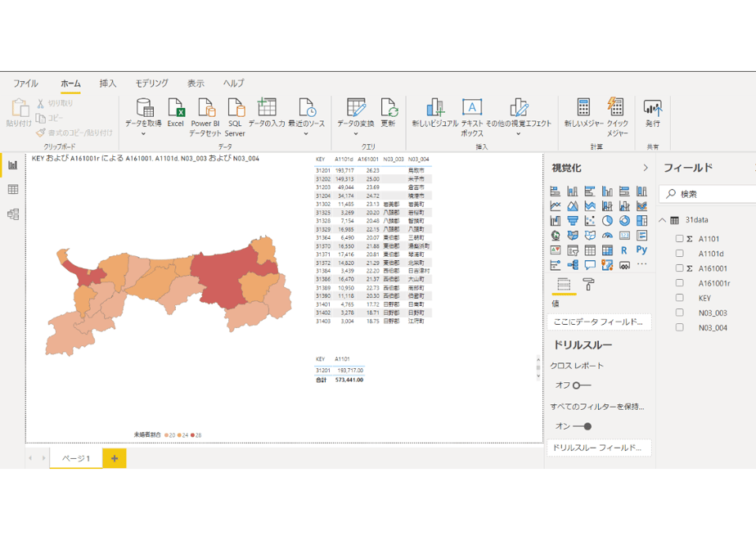756x540 pixels.
Task: Click the Excel data source button
Action: (x=175, y=113)
